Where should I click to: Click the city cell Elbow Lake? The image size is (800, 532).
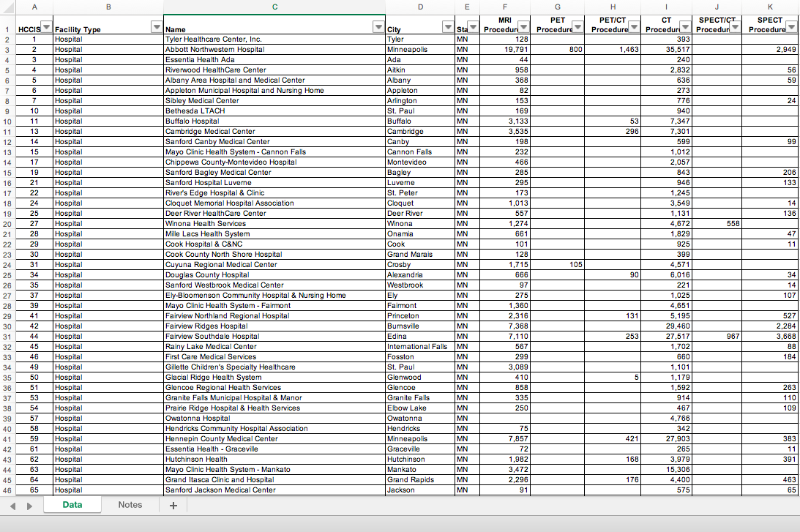tap(420, 408)
